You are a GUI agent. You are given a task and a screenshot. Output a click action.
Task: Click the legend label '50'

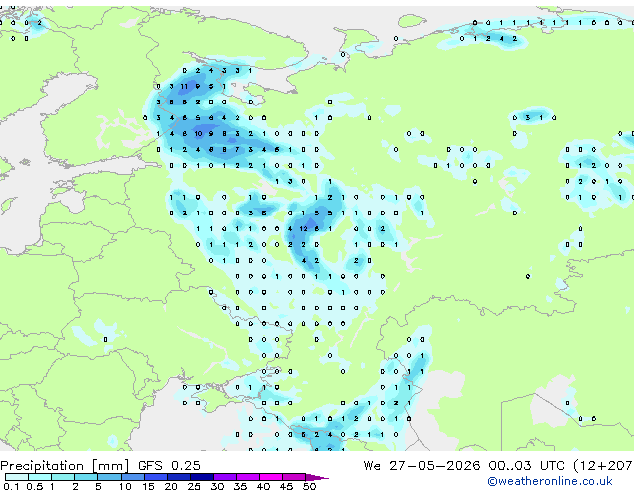click(x=310, y=486)
